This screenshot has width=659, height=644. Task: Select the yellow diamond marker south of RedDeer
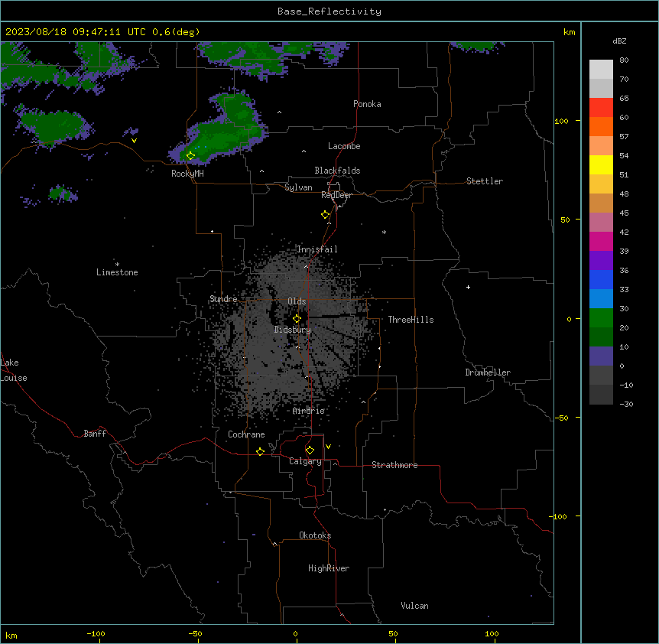coord(326,215)
